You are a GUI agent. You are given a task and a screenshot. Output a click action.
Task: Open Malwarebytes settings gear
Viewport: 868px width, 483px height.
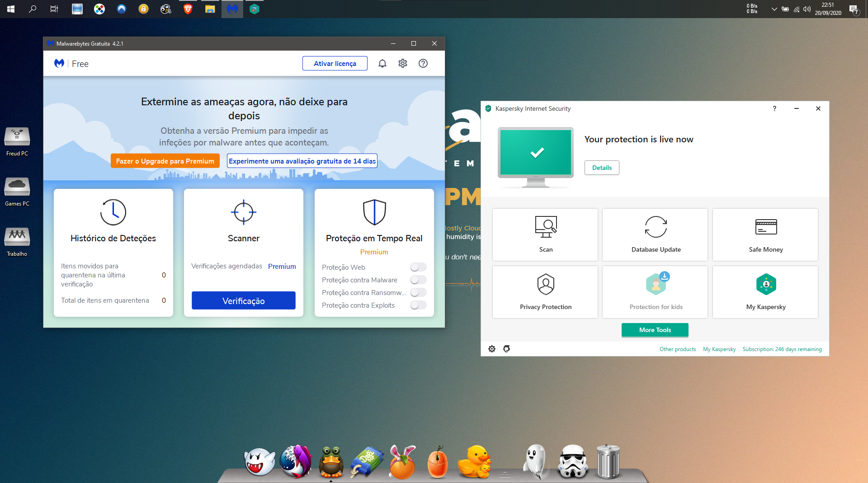tap(403, 64)
